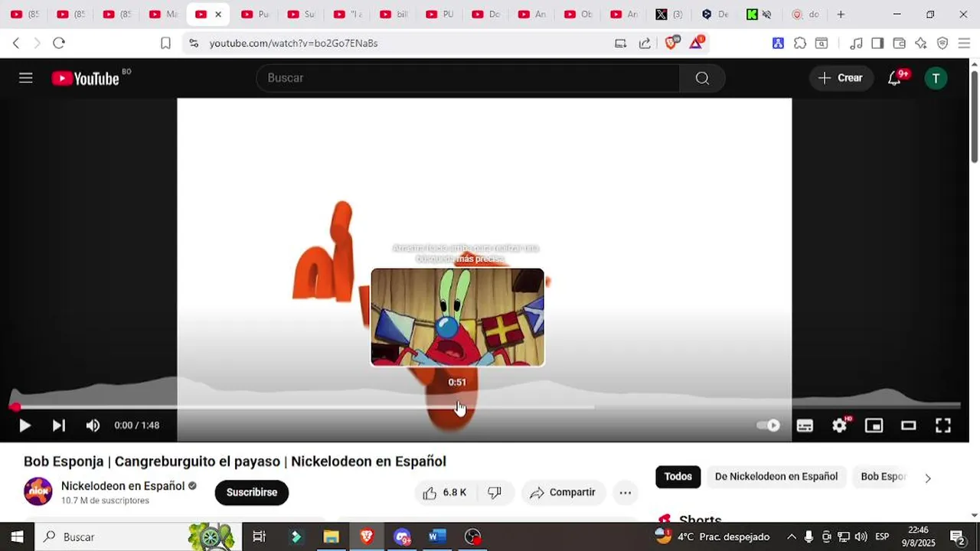Mute the video volume
The height and width of the screenshot is (551, 980).
click(x=93, y=425)
